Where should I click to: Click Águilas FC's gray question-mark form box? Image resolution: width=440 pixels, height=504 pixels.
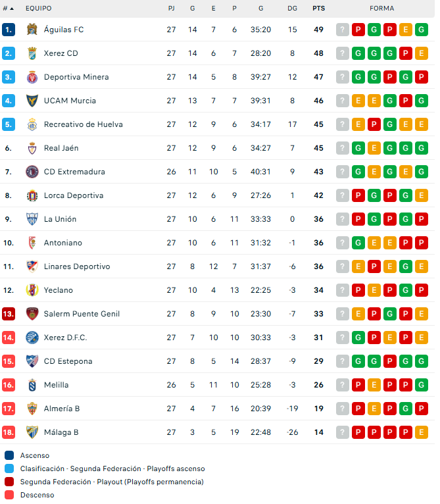tap(343, 30)
